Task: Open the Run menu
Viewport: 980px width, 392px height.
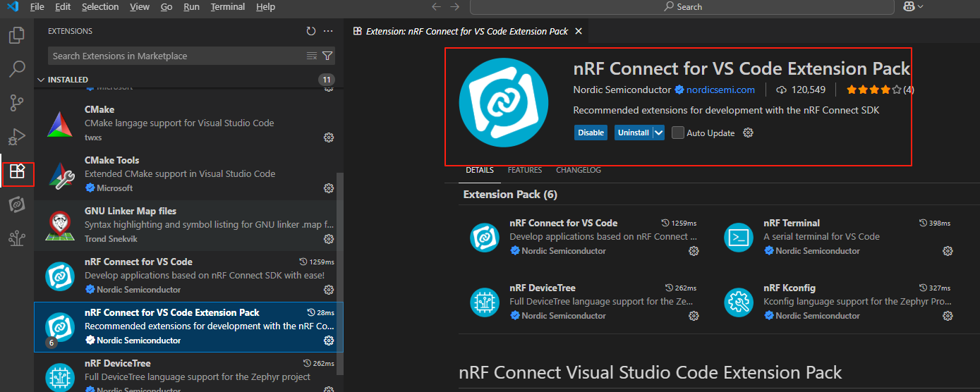Action: 191,6
